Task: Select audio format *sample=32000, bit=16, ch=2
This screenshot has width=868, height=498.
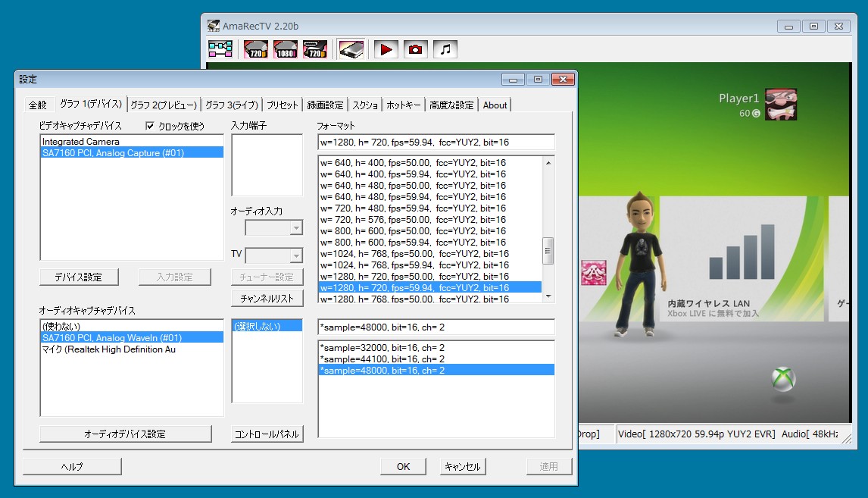Action: [436, 347]
